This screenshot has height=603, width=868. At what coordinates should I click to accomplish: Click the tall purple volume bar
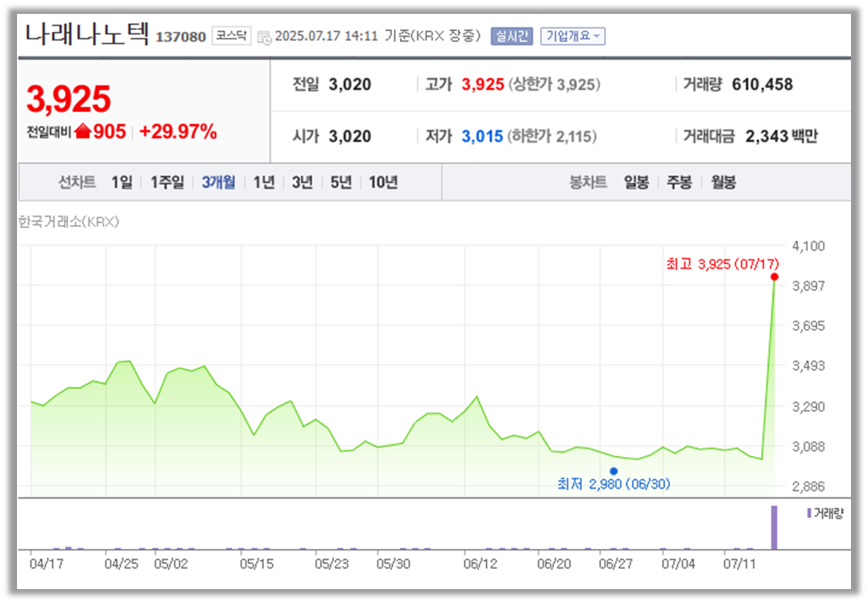pyautogui.click(x=774, y=527)
